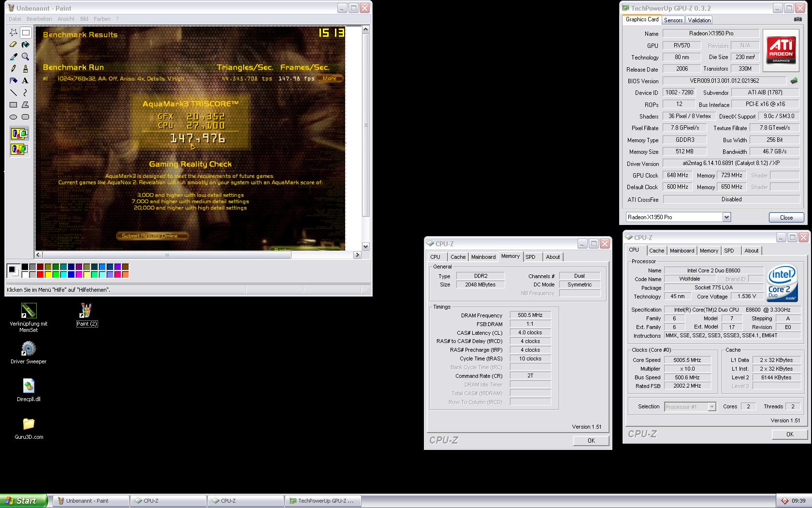Select the Text tool in Paint

pos(26,81)
